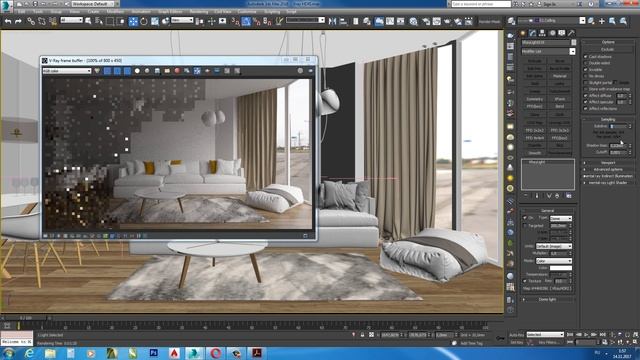
Task: Click the Redo arrow in main toolbar
Action: coord(18,21)
